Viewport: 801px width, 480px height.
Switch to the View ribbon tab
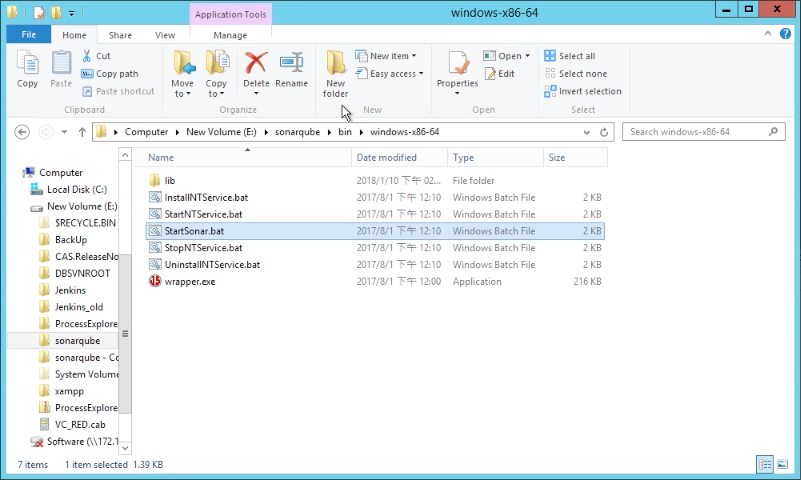[165, 35]
